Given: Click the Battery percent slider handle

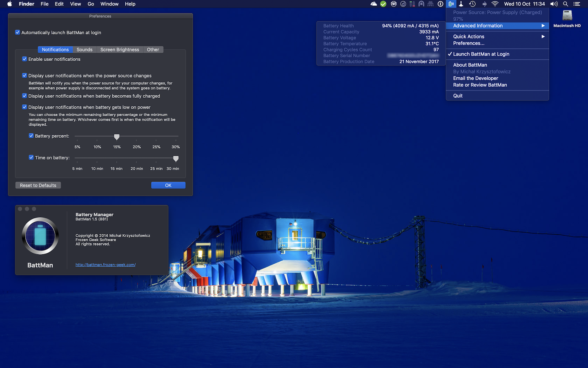Looking at the screenshot, I should coord(117,137).
